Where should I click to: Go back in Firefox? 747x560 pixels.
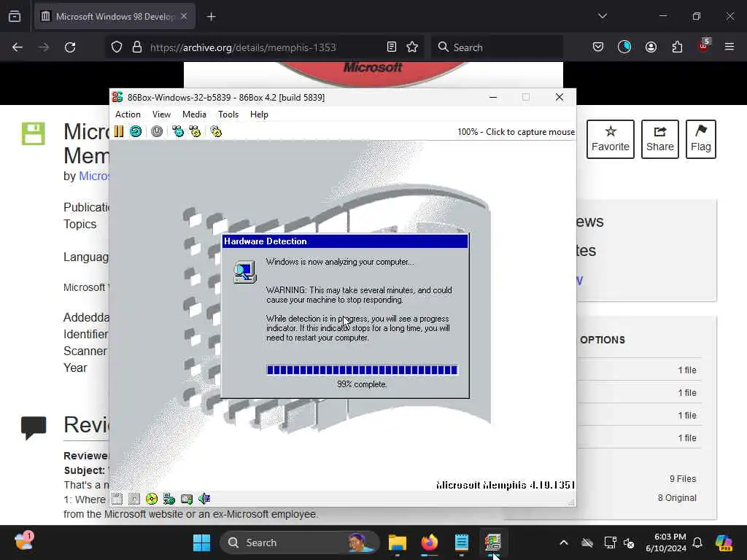pyautogui.click(x=18, y=47)
